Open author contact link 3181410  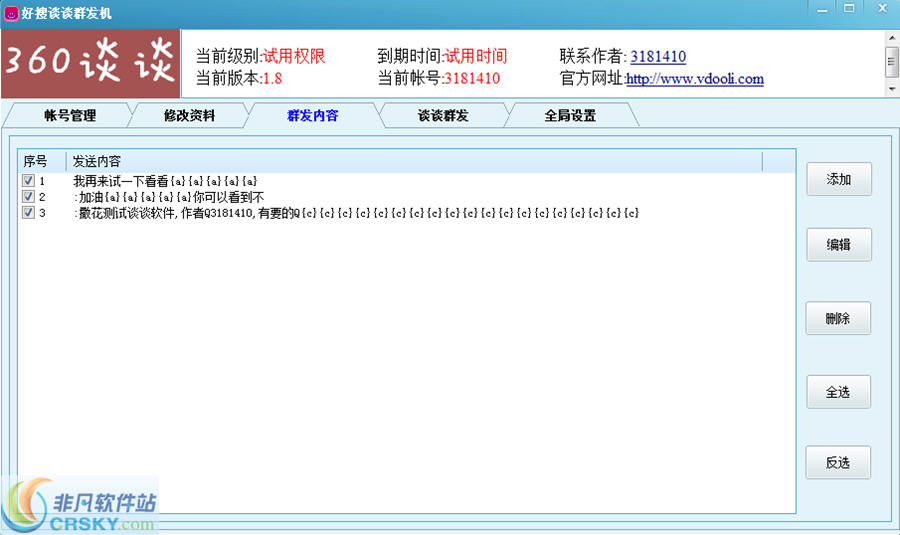tap(658, 56)
